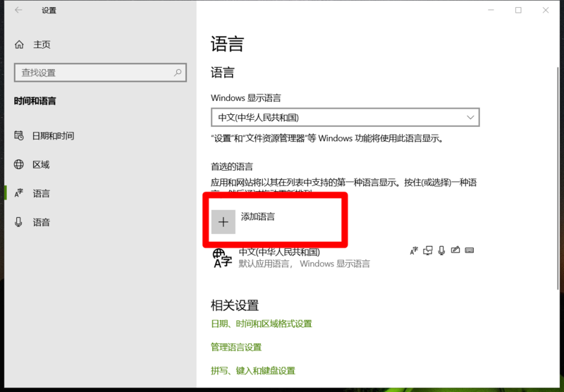The image size is (564, 392).
Task: Click the 首选的语言 label
Action: tap(232, 166)
